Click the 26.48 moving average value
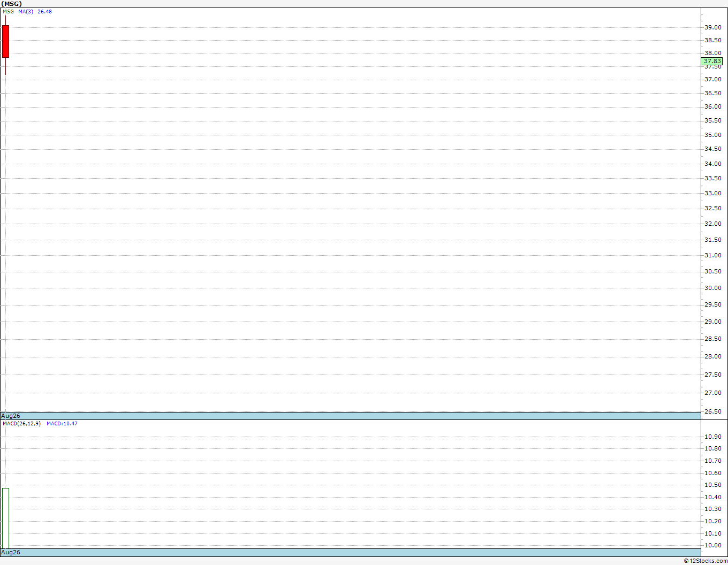728x565 pixels. (x=44, y=12)
